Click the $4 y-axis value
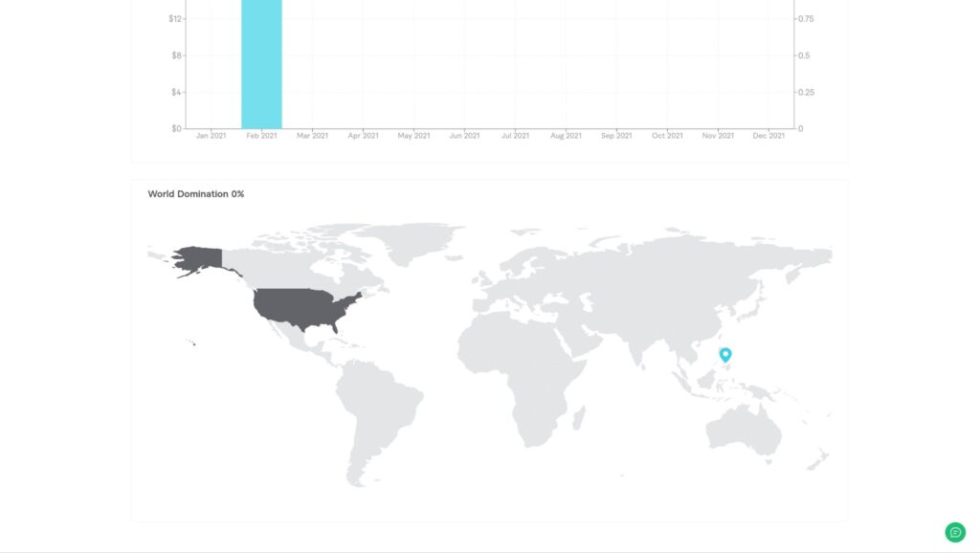The width and height of the screenshot is (980, 553). click(177, 93)
